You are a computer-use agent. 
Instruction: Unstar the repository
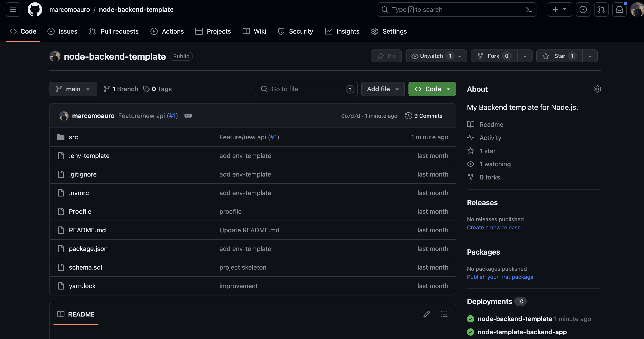(x=558, y=56)
